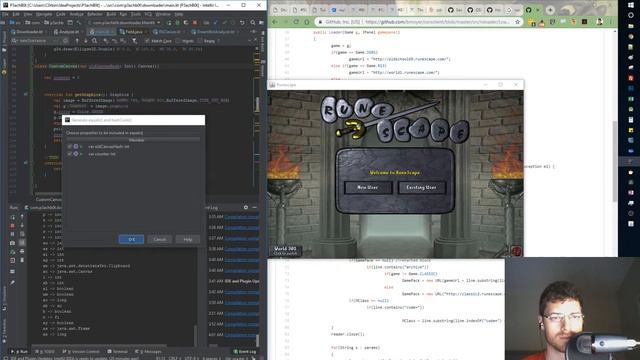Click the pin tab icon in Run panel
The image size is (640, 360).
13,282
